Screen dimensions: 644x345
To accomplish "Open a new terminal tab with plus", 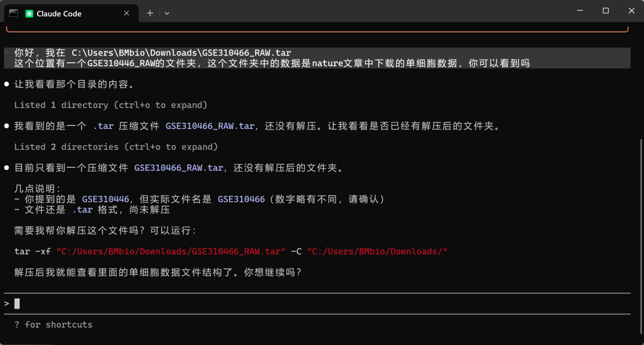I will tap(150, 13).
